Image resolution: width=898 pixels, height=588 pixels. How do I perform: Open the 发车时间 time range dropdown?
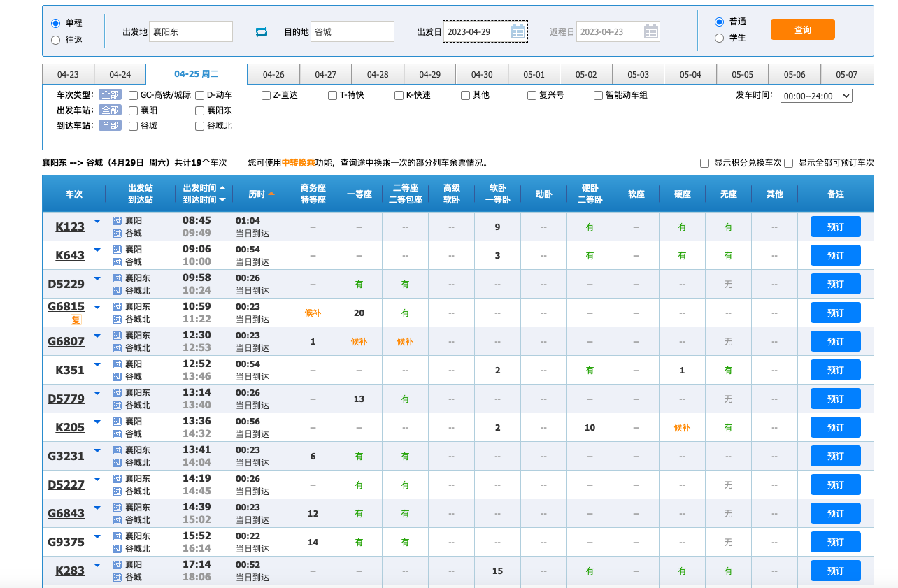816,96
